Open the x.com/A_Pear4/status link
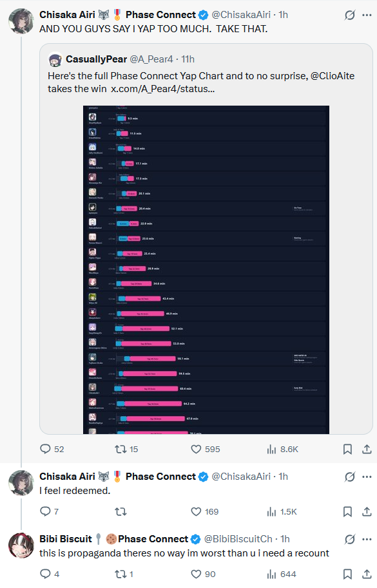Screen dimensions: 377x588 163,89
